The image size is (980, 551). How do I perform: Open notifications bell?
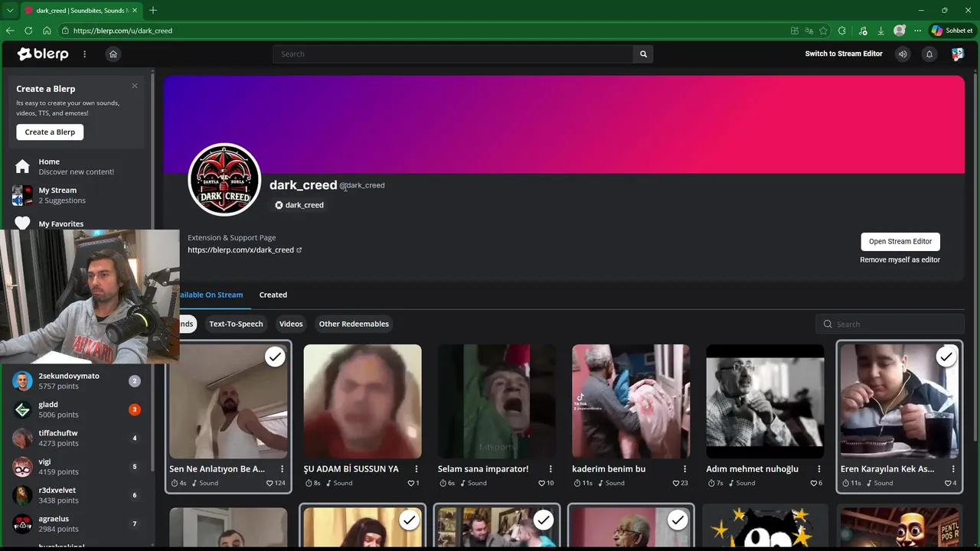(x=929, y=54)
